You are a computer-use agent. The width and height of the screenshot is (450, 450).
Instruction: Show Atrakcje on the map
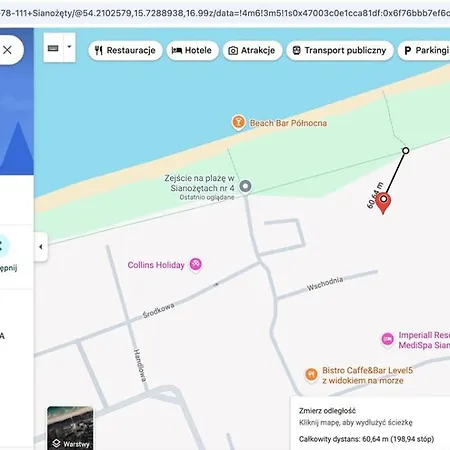coord(252,50)
